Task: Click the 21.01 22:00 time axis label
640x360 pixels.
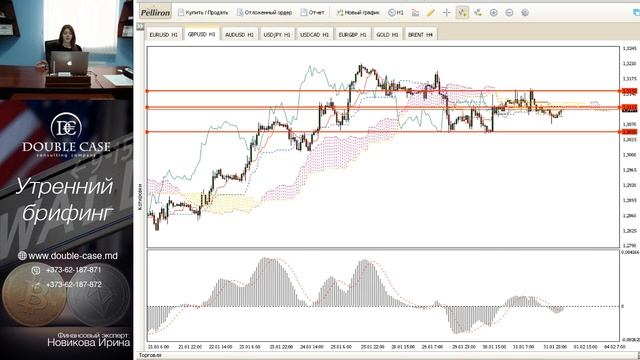Action: (190, 347)
